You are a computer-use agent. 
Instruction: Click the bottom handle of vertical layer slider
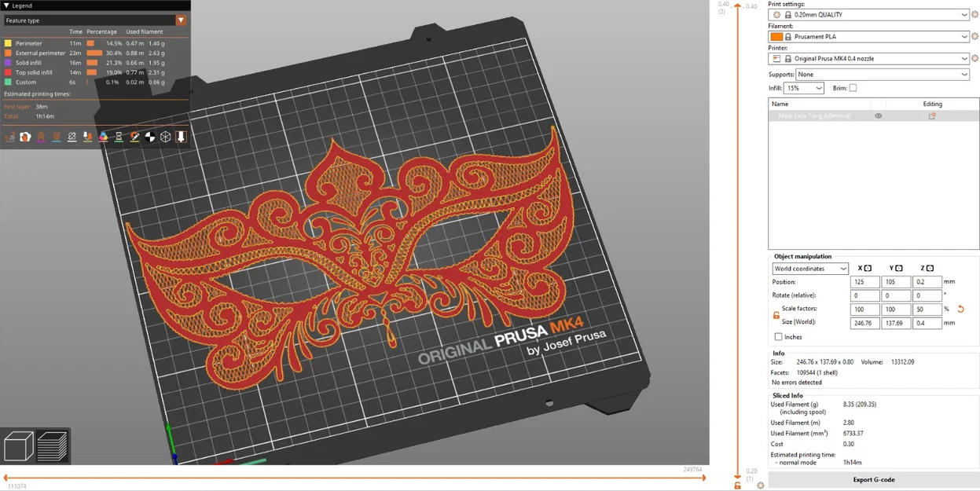click(x=737, y=476)
